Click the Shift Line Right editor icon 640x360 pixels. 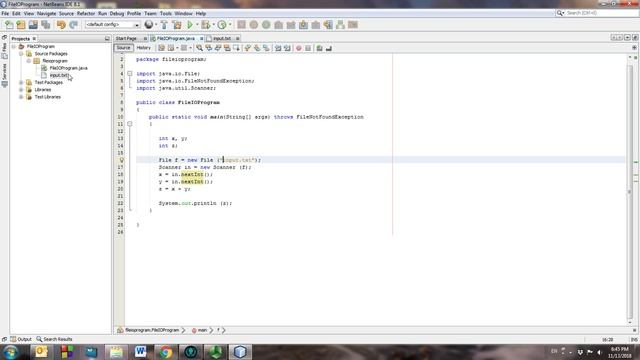(287, 48)
